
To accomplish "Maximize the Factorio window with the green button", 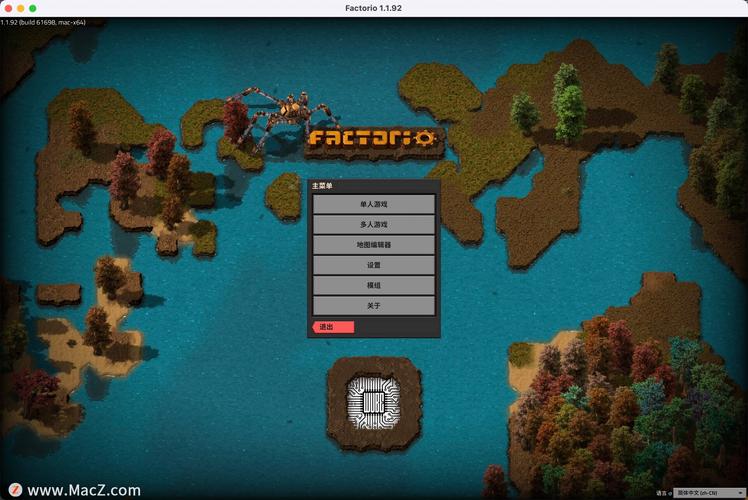I will point(33,8).
